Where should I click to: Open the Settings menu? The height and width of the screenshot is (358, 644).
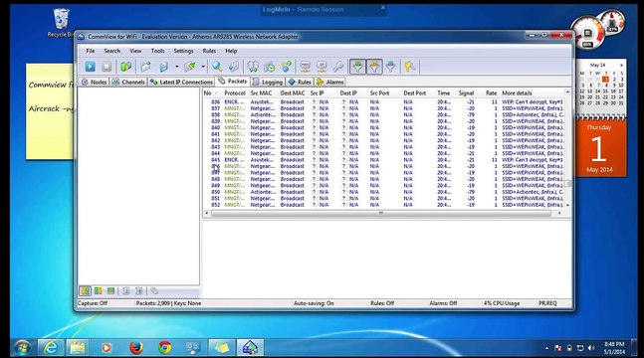(x=183, y=51)
